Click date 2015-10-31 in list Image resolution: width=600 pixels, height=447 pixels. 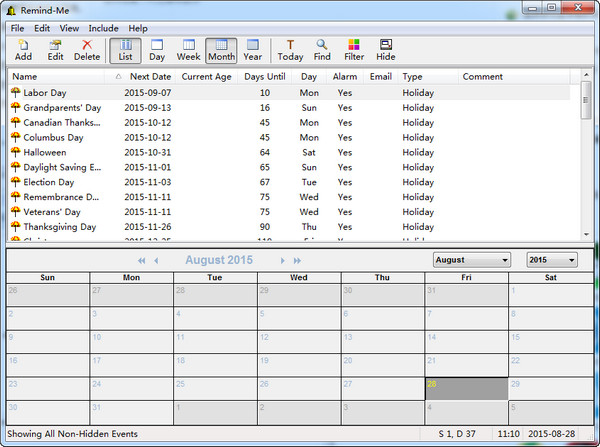click(148, 152)
